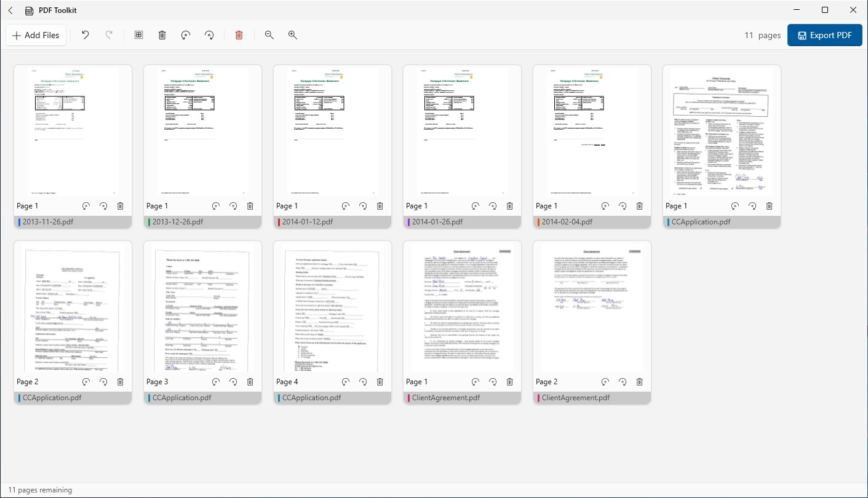
Task: Select ClientAgreement.pdf Page 2 thumbnail
Action: pyautogui.click(x=592, y=307)
